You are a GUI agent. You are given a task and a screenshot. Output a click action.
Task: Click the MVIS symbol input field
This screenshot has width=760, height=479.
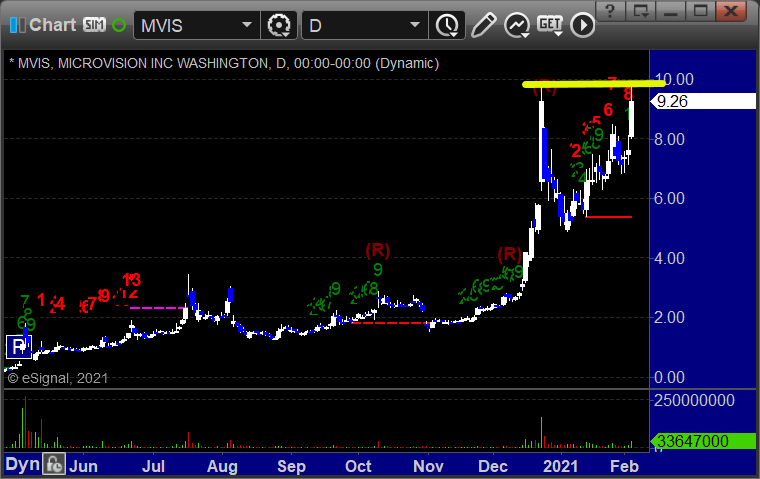188,25
